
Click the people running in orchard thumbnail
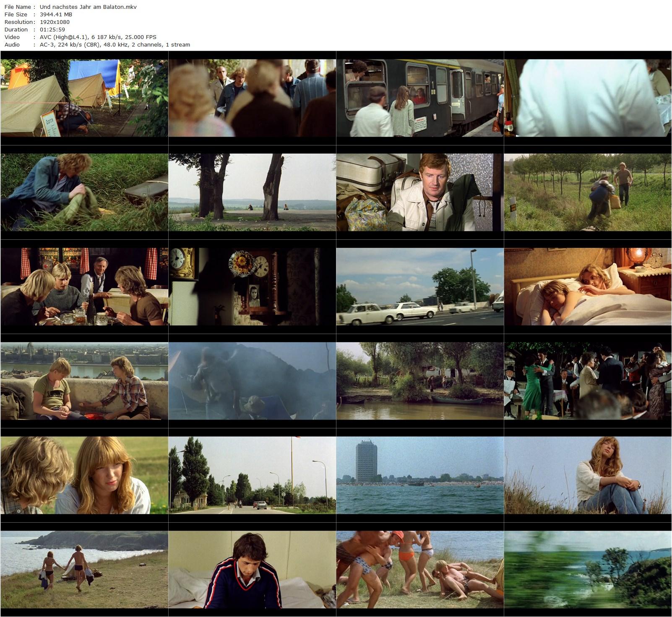[587, 192]
